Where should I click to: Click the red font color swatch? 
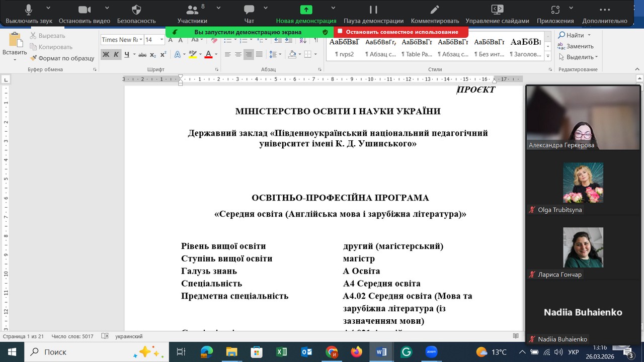(x=208, y=54)
